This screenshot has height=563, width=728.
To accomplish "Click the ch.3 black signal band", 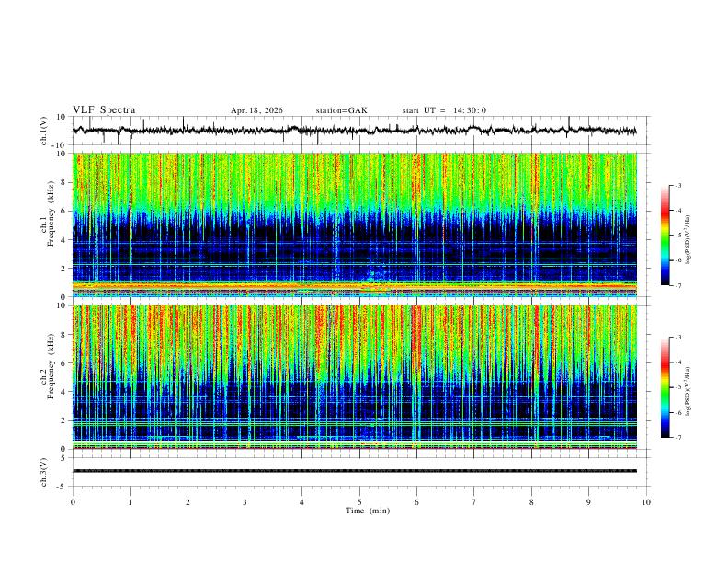I will coord(355,471).
